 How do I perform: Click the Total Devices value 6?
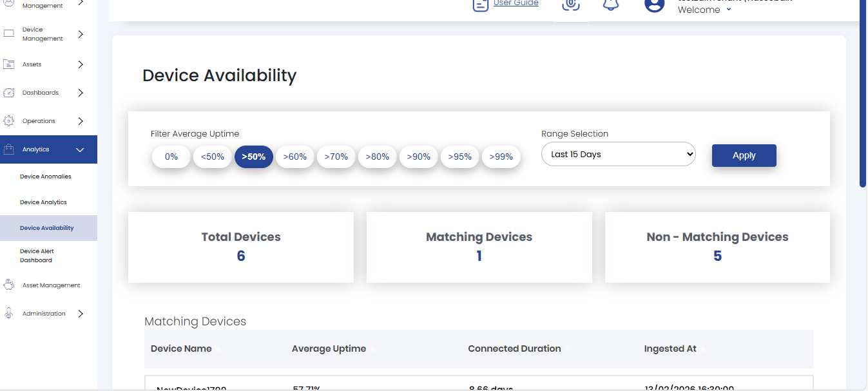[x=241, y=256]
